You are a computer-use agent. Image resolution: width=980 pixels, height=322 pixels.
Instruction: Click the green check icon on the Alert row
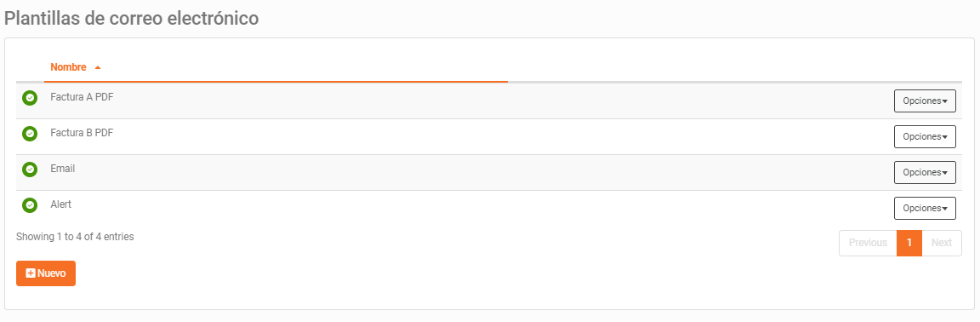pos(30,205)
